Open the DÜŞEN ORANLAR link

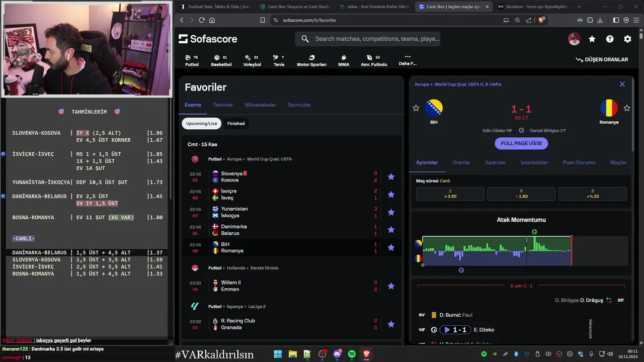tap(602, 59)
